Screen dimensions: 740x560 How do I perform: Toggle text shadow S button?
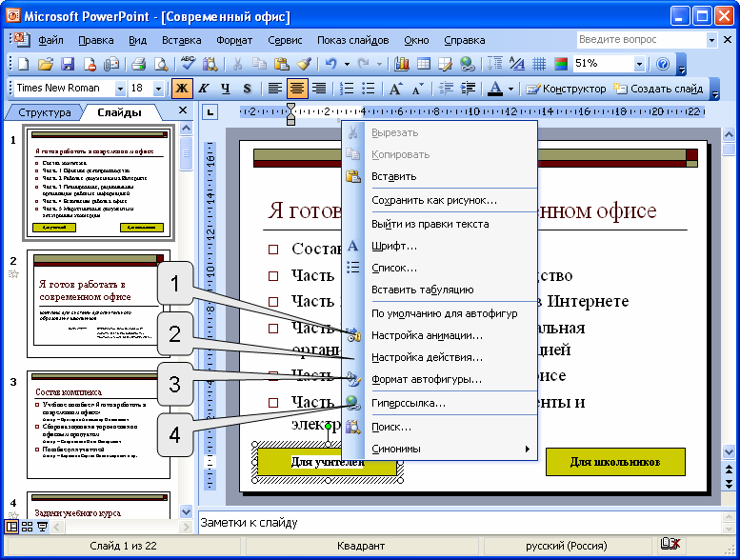pos(248,89)
